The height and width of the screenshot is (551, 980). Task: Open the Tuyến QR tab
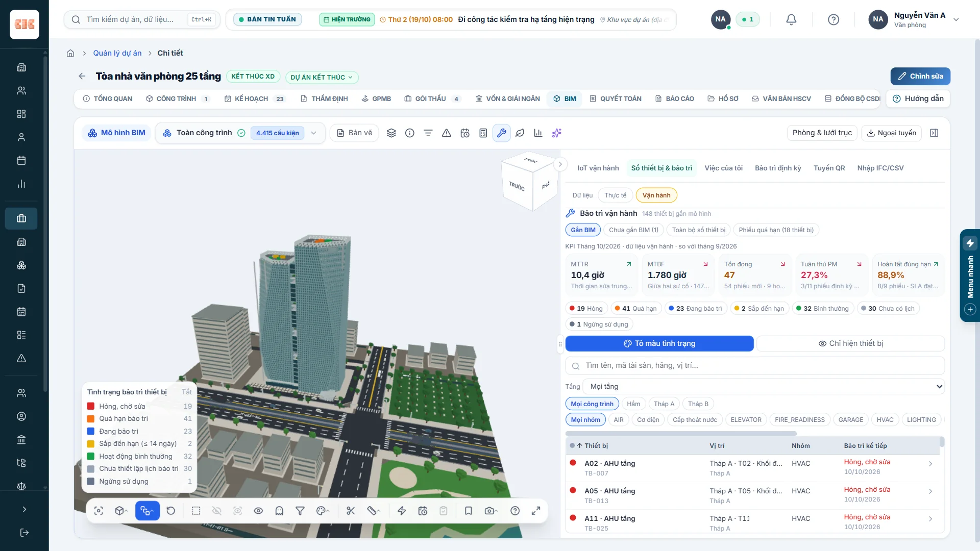829,168
